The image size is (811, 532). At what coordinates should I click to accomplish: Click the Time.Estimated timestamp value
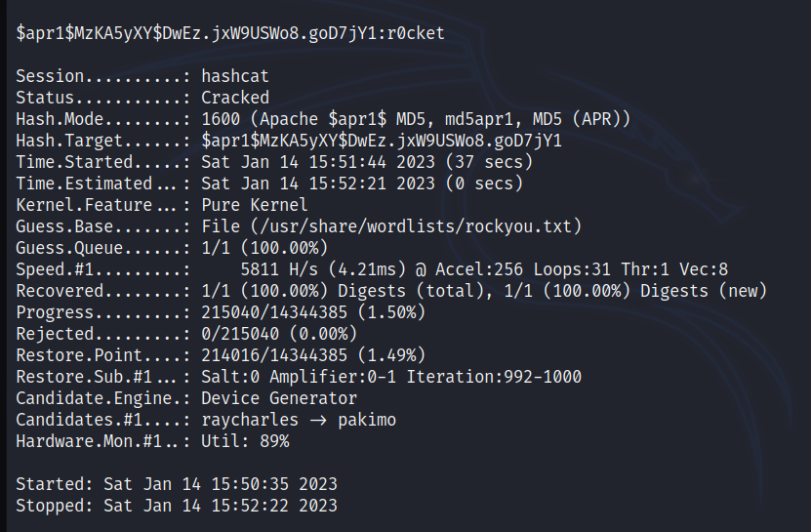[x=362, y=184]
